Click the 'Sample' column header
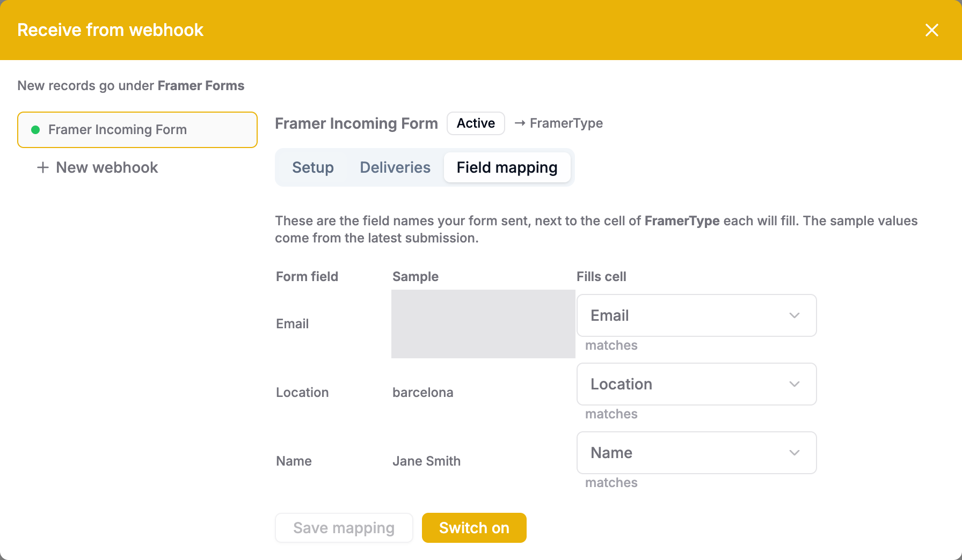 [x=416, y=277]
